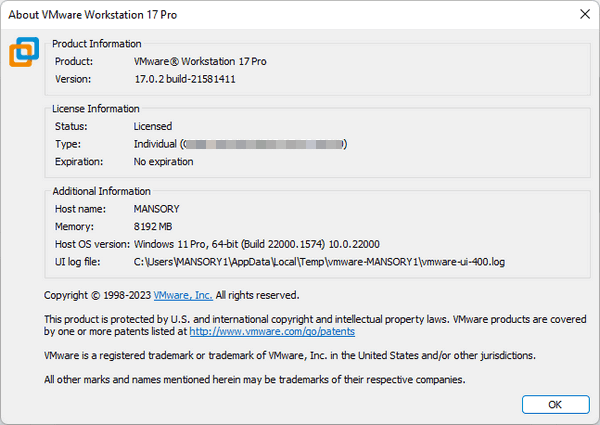Click the Windows 11 Pro host OS text
600x425 pixels.
pos(256,244)
